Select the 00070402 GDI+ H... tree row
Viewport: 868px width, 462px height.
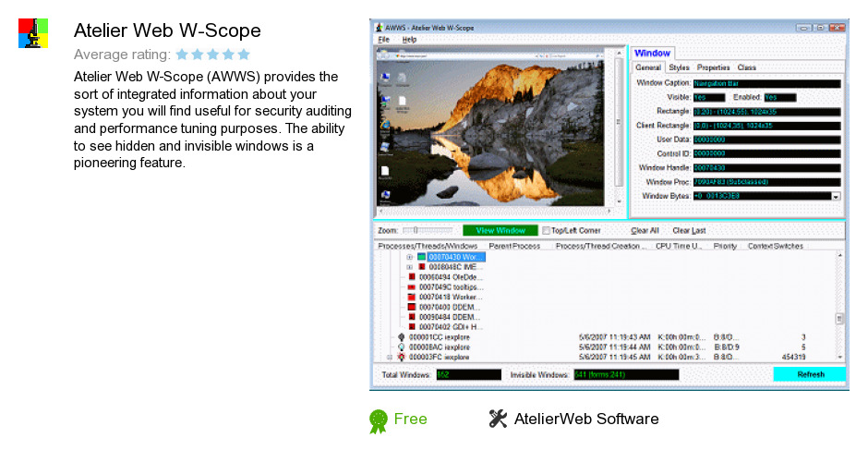coord(451,327)
